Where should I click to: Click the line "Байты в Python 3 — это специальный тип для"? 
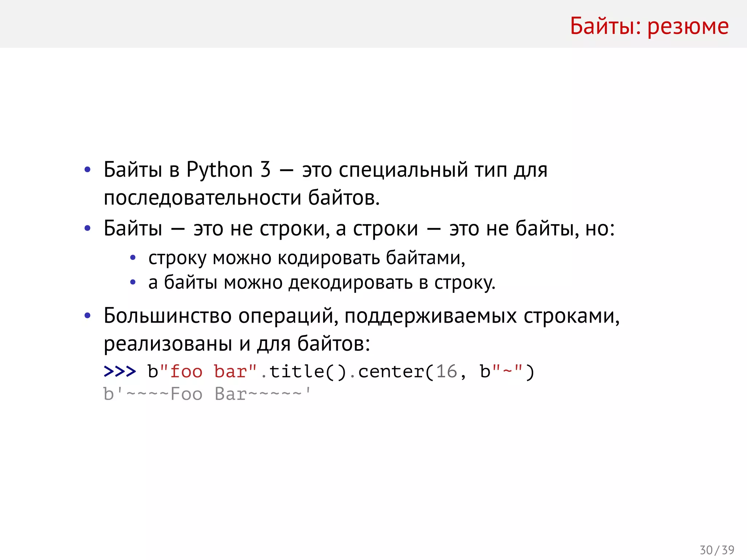325,170
